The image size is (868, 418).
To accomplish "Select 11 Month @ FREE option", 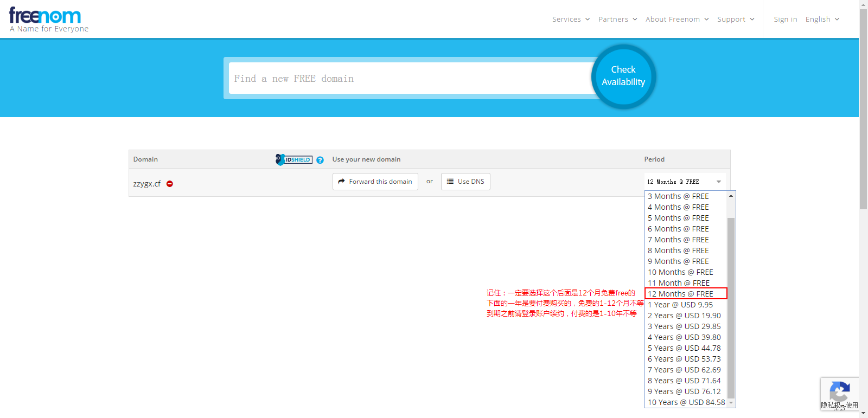I will pos(686,283).
